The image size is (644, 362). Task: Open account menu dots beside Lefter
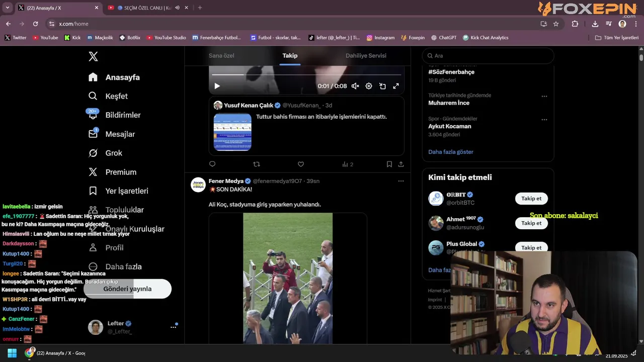coord(173,327)
